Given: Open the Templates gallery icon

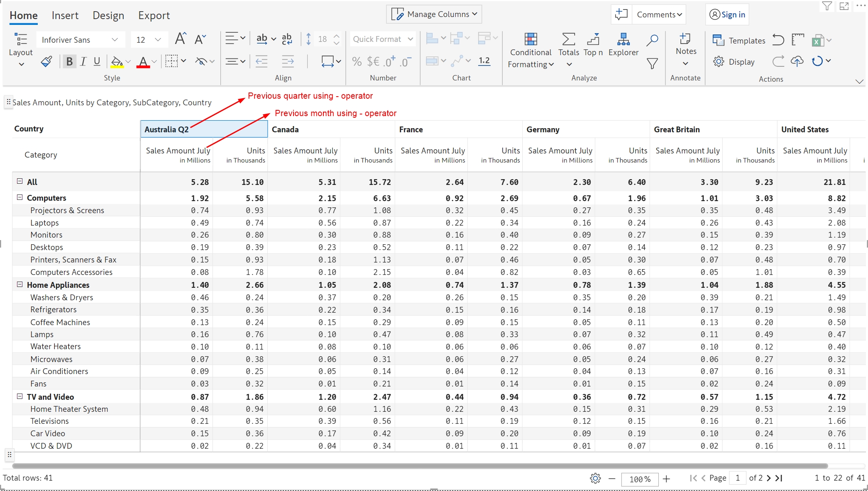Looking at the screenshot, I should (x=718, y=40).
